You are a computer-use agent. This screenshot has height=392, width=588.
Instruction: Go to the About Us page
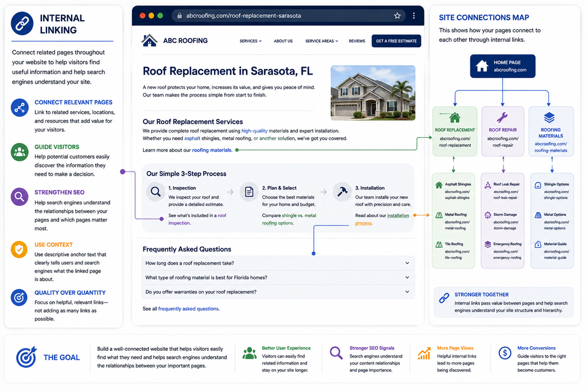(283, 41)
